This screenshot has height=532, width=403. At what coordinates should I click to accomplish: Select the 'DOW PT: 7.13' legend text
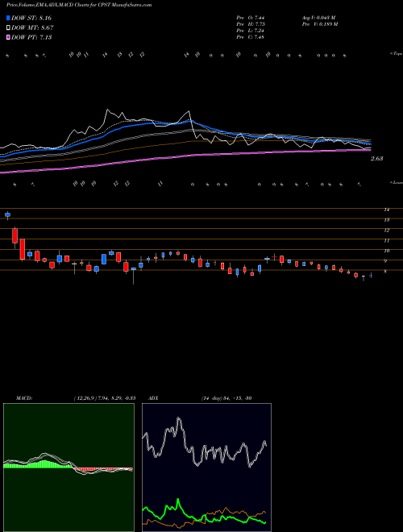coord(31,37)
